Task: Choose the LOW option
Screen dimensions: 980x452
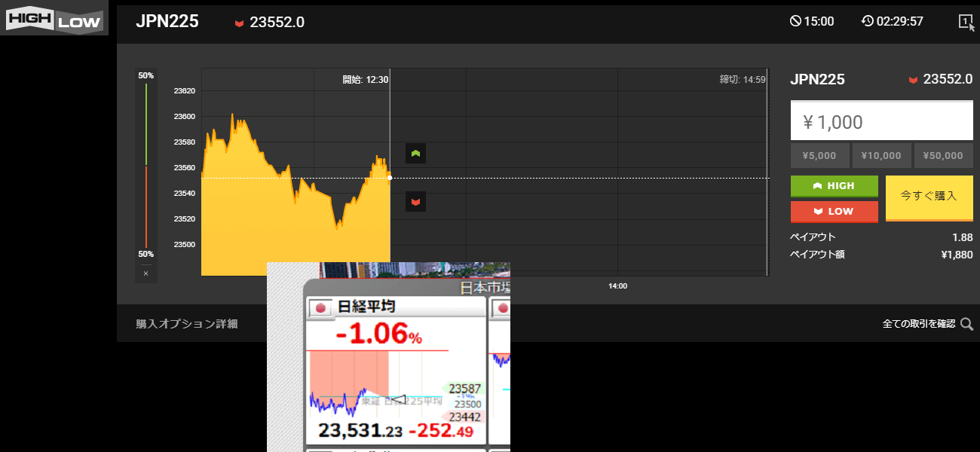Action: (x=835, y=212)
